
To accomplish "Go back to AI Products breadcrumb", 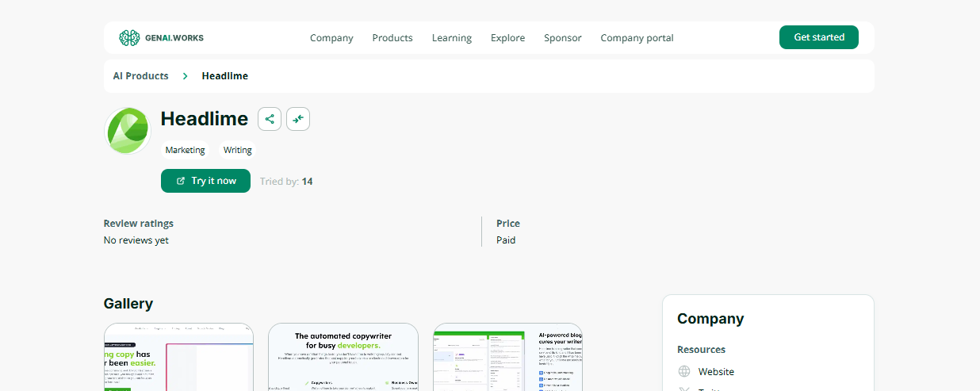I will 141,76.
